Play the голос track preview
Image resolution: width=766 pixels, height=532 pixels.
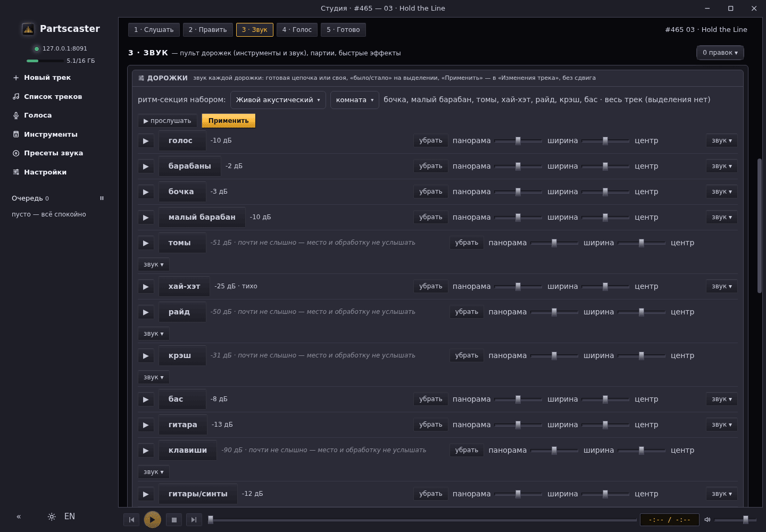146,141
